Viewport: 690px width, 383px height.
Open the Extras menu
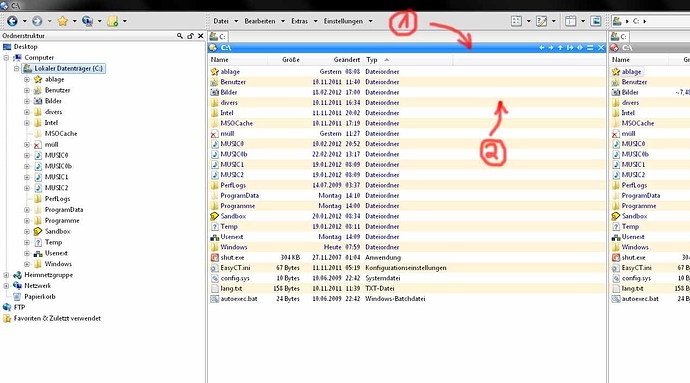click(300, 21)
